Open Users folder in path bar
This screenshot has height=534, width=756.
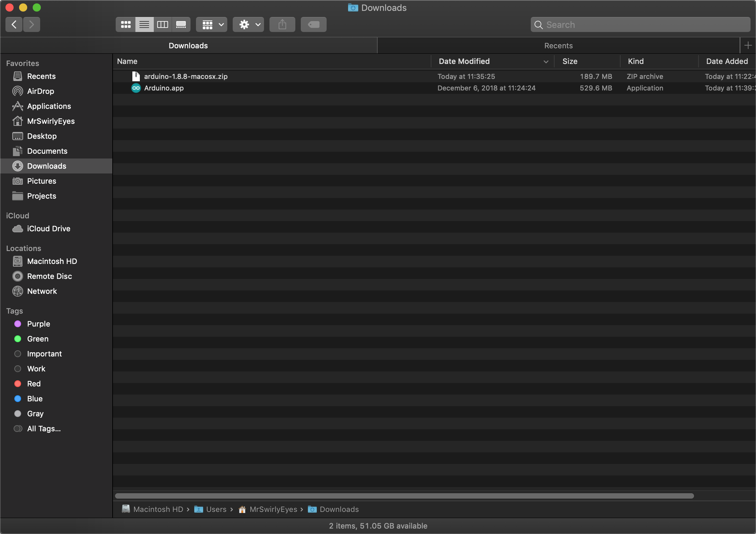coord(216,509)
